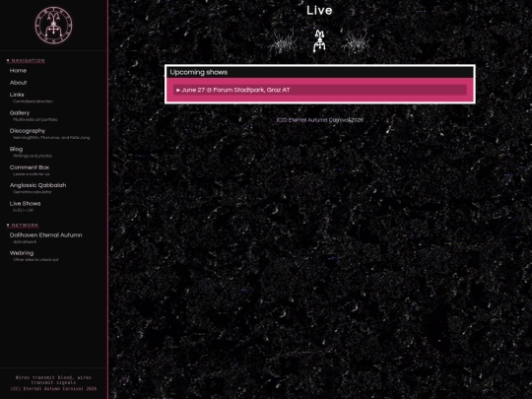The width and height of the screenshot is (532, 399).
Task: Visit Dollhaven Eternal Autumn network link
Action: click(x=45, y=235)
